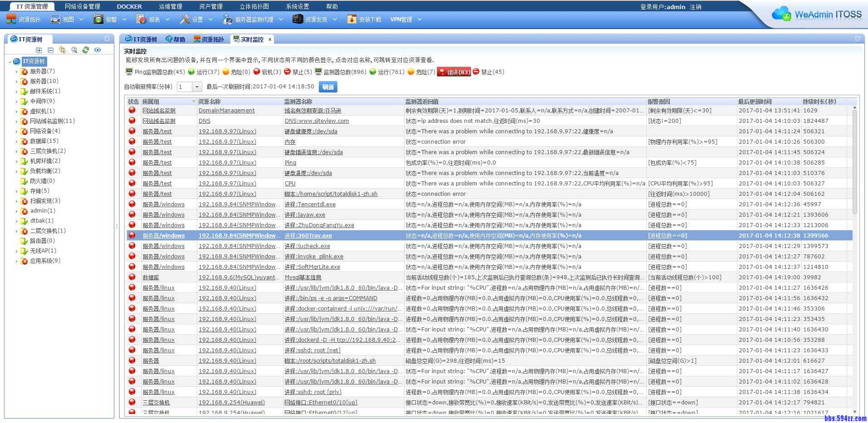The width and height of the screenshot is (868, 423).
Task: Click the 安装下载 install download icon
Action: point(365,19)
